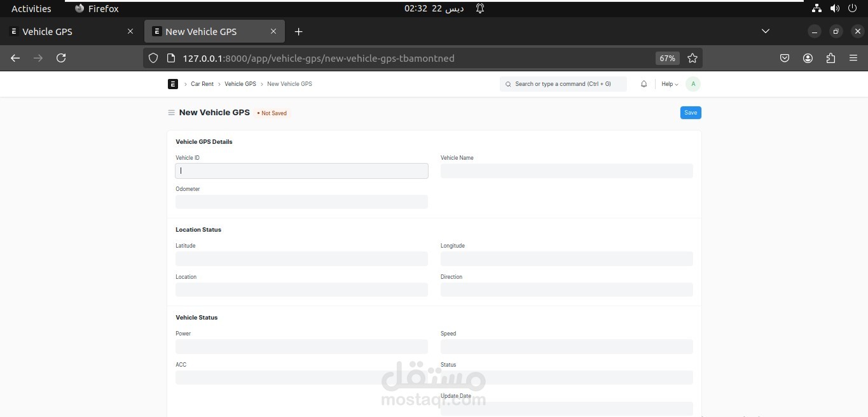Open the Firefox account icon
The image size is (868, 417).
coord(808,58)
